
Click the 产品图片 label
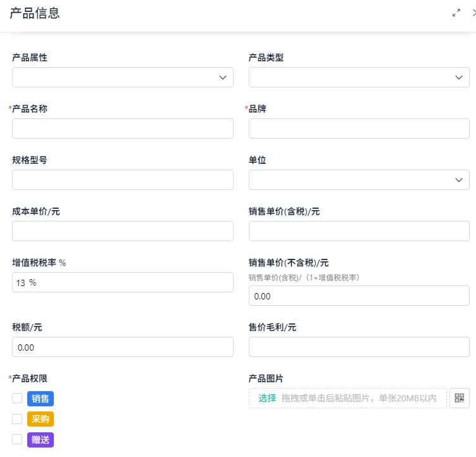point(266,379)
